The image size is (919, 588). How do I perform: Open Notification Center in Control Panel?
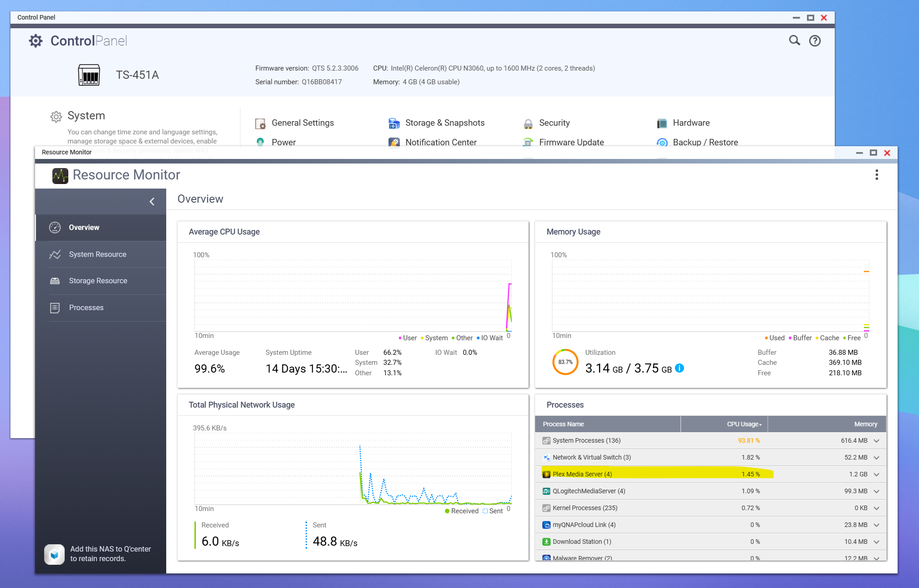tap(440, 143)
